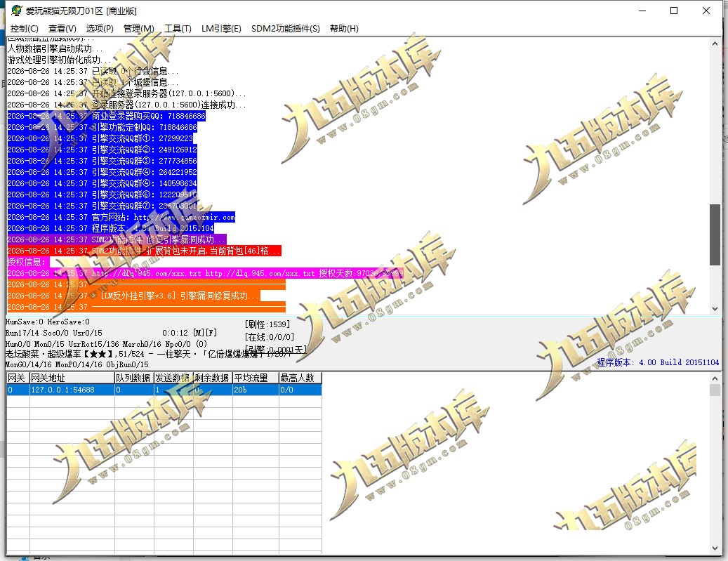Click log line 引擎功能定制QQ: 718846686
The height and width of the screenshot is (561, 728).
[x=102, y=127]
